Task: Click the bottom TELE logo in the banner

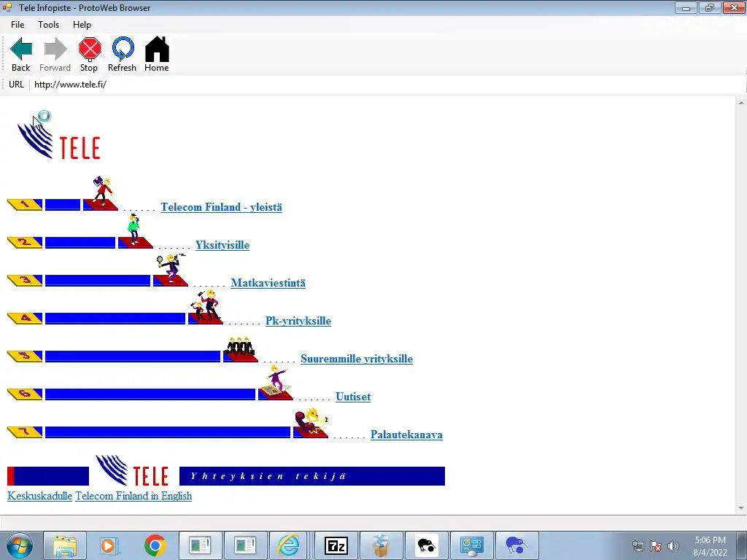Action: 133,470
